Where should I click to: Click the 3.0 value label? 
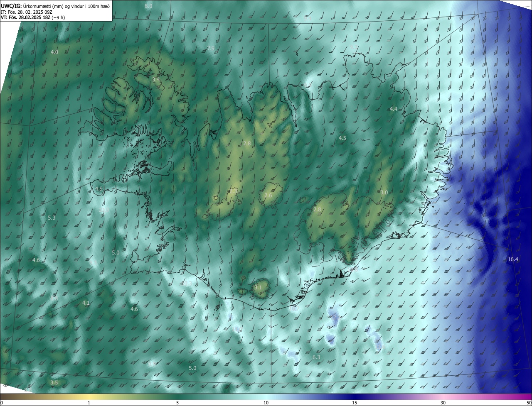384,193
